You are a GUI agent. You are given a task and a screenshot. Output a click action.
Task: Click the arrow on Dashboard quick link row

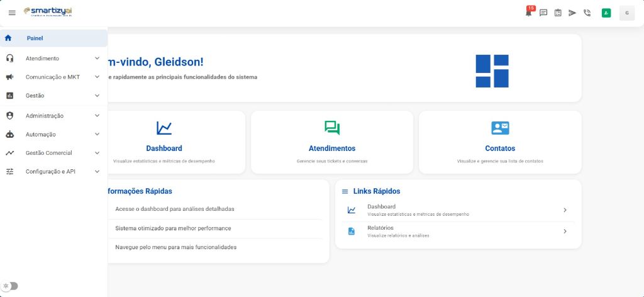[x=565, y=210]
